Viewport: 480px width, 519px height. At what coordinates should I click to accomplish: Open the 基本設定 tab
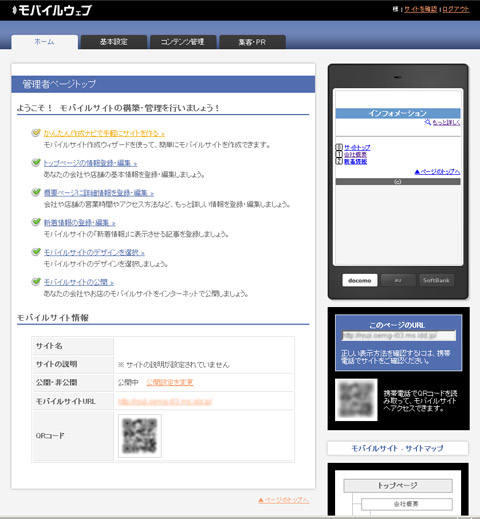(114, 42)
